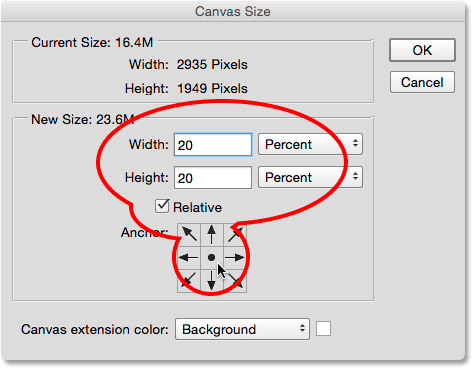Uncheck the Relative checkbox
Image resolution: width=472 pixels, height=368 pixels.
162,206
